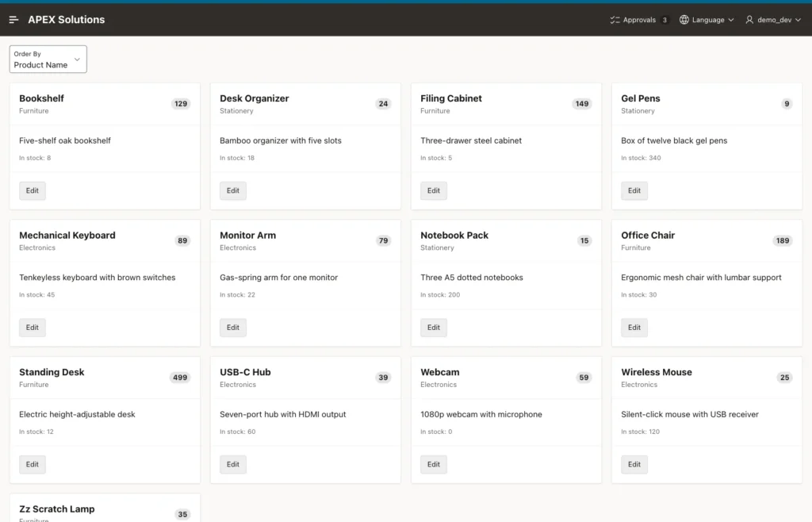Select the Filing Cabinet card title
The height and width of the screenshot is (522, 812).
click(x=451, y=98)
